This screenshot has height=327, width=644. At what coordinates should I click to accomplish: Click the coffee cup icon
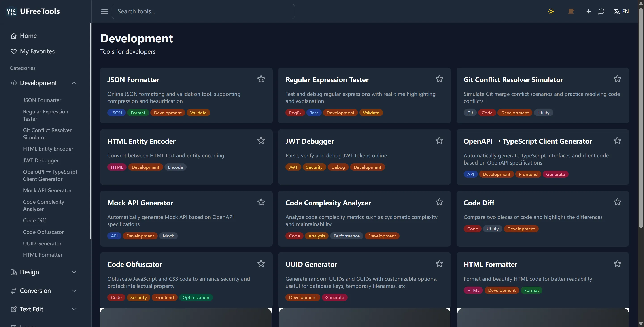(571, 11)
